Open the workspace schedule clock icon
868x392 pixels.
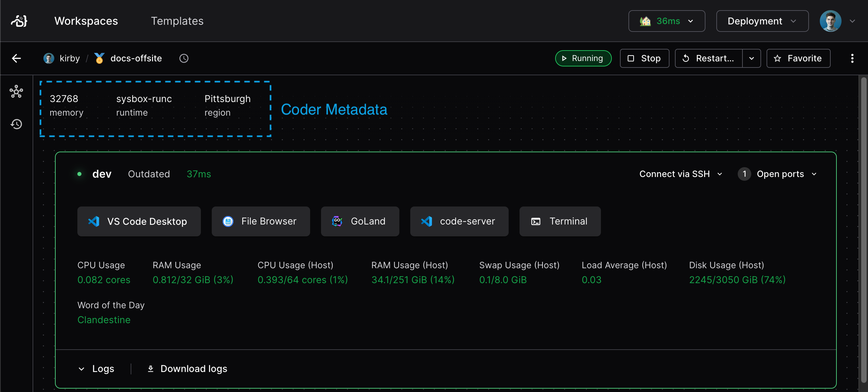pyautogui.click(x=184, y=58)
